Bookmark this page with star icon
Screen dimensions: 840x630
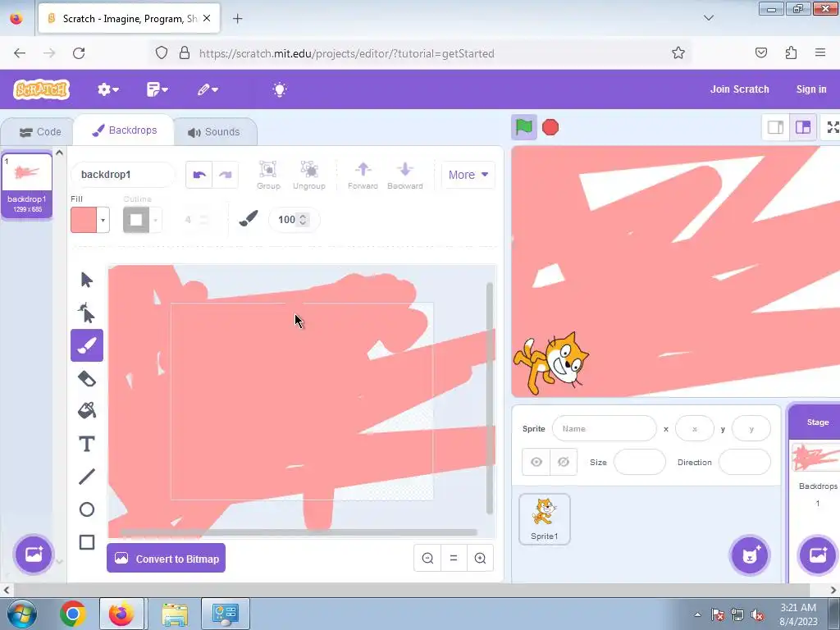click(x=678, y=52)
